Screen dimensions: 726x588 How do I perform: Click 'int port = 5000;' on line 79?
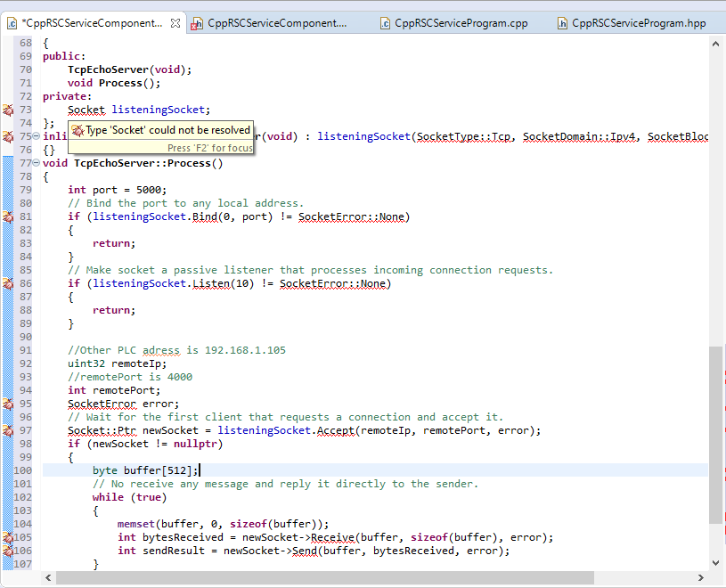tap(118, 190)
